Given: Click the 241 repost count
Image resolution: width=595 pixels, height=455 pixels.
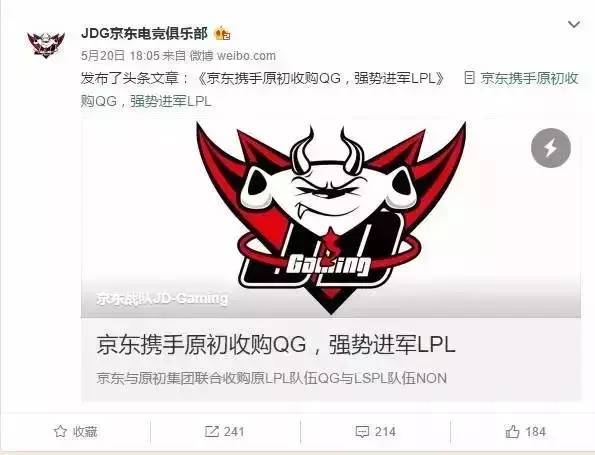Looking at the screenshot, I should tap(234, 432).
